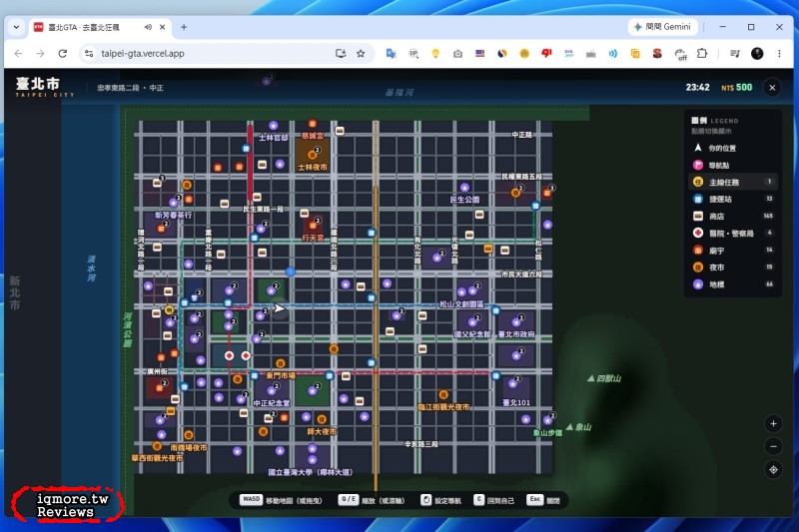Click the recenter crosshair button on map
The height and width of the screenshot is (532, 799).
tap(773, 470)
